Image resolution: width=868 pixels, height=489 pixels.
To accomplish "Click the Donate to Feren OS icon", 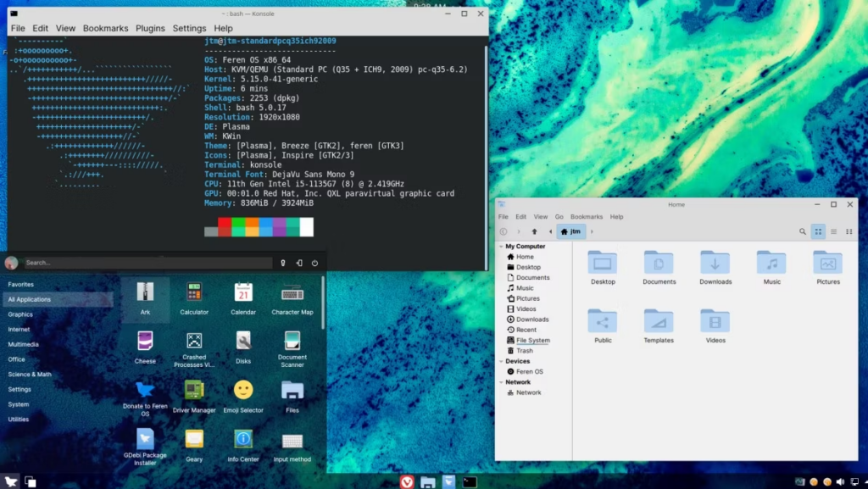I will 145,398.
